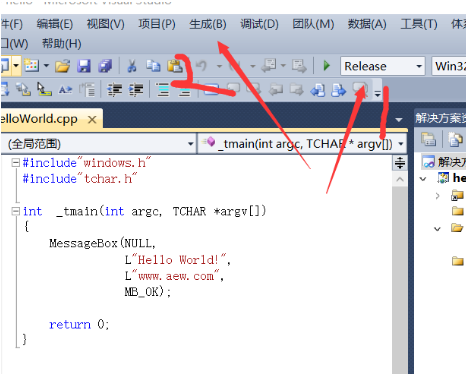Close the HelloWorld.cpp tab
The width and height of the screenshot is (466, 382).
92,119
